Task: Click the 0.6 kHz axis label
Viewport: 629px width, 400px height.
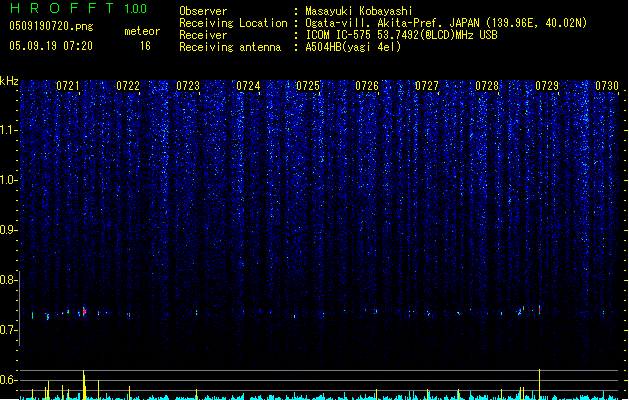Action: [x=8, y=380]
